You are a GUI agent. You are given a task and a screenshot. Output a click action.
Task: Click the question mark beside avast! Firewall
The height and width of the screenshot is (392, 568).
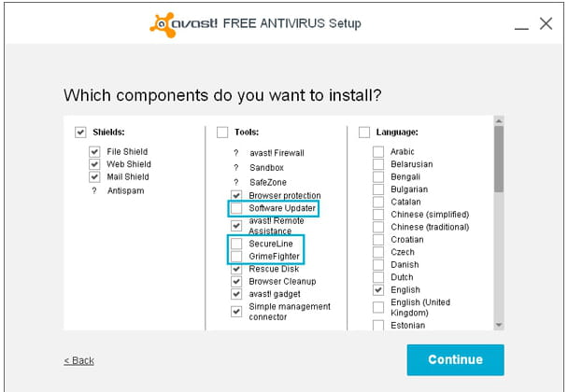[x=236, y=153]
